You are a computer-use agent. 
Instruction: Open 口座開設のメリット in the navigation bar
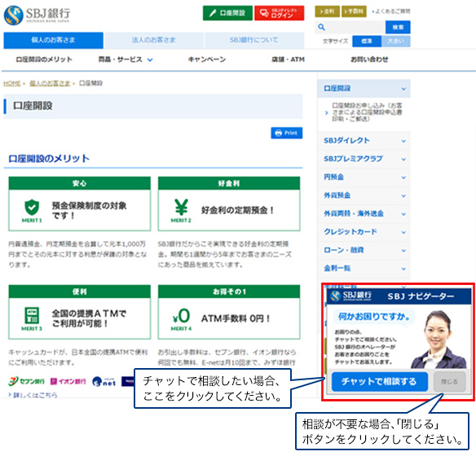click(44, 59)
